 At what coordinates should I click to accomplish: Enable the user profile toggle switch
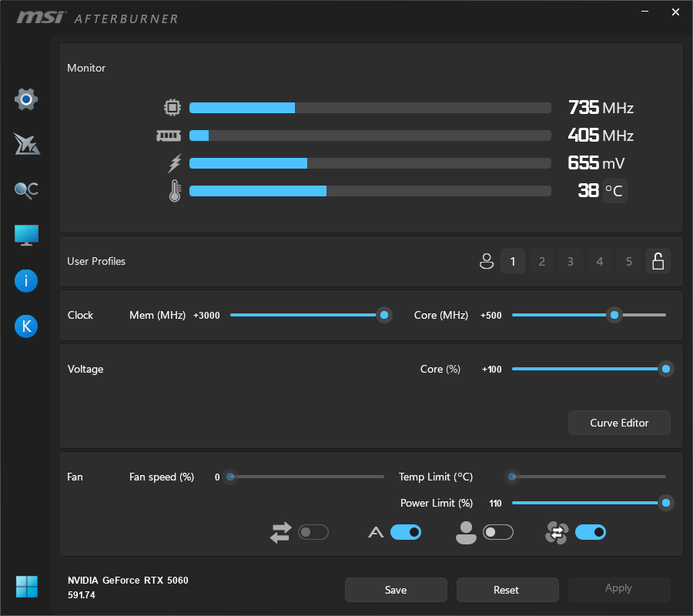click(498, 532)
